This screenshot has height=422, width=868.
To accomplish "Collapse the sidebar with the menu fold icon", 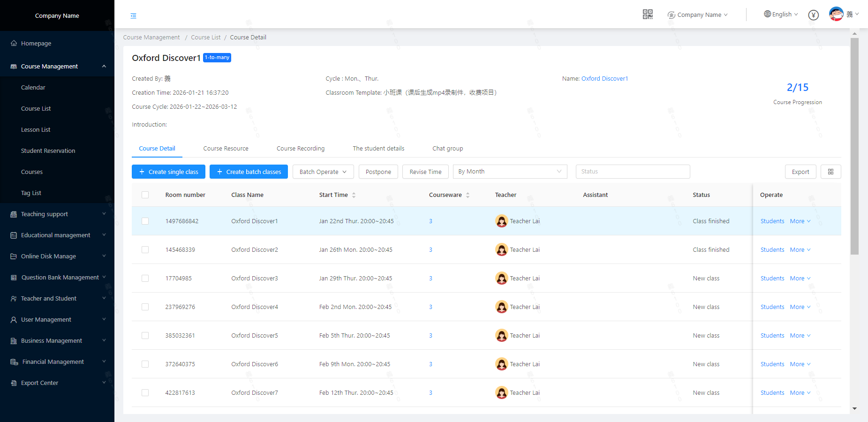I will pyautogui.click(x=134, y=16).
